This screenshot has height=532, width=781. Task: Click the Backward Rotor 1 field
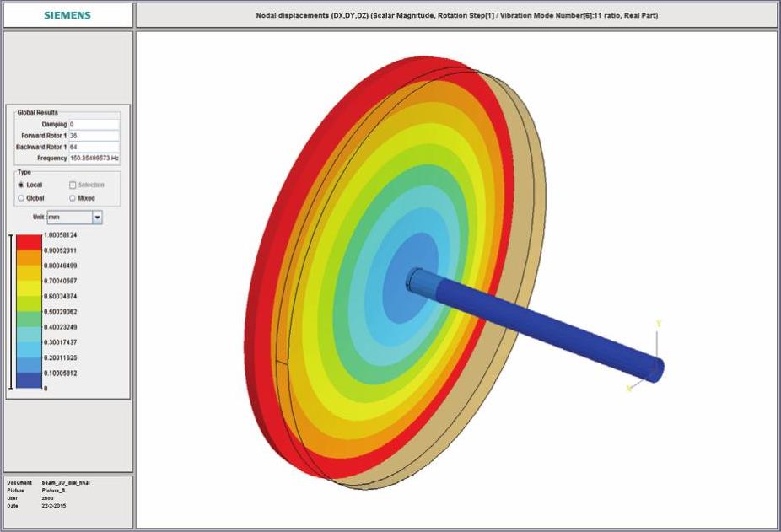coord(94,147)
